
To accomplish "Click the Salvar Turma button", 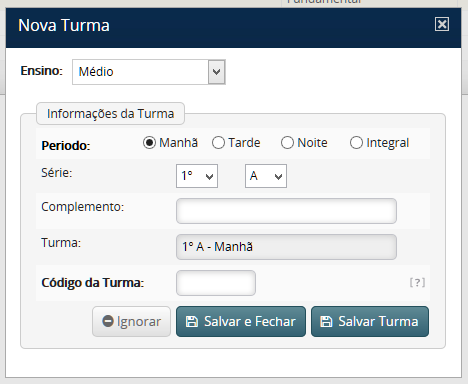I will (370, 321).
